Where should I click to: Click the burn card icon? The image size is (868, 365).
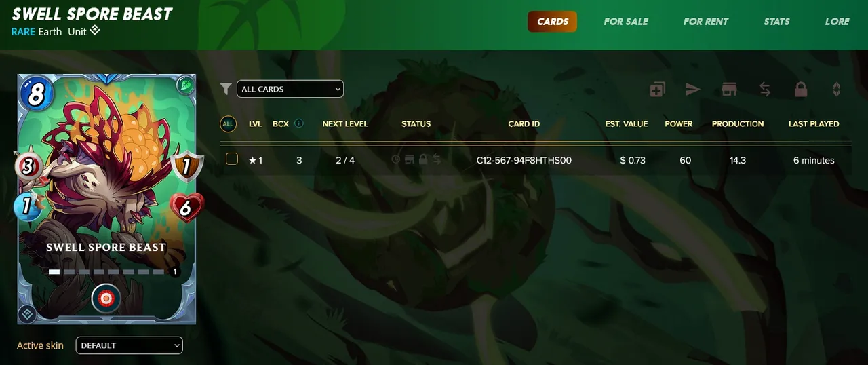coord(837,89)
